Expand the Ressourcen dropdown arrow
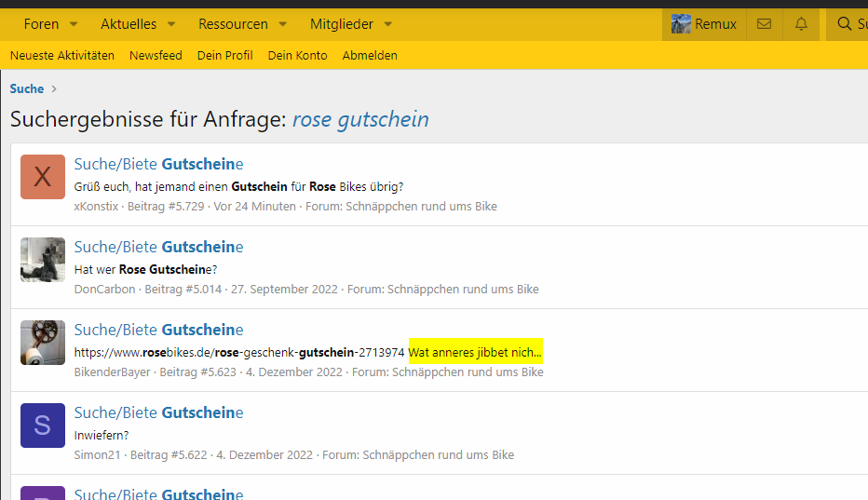This screenshot has height=500, width=868. tap(283, 24)
